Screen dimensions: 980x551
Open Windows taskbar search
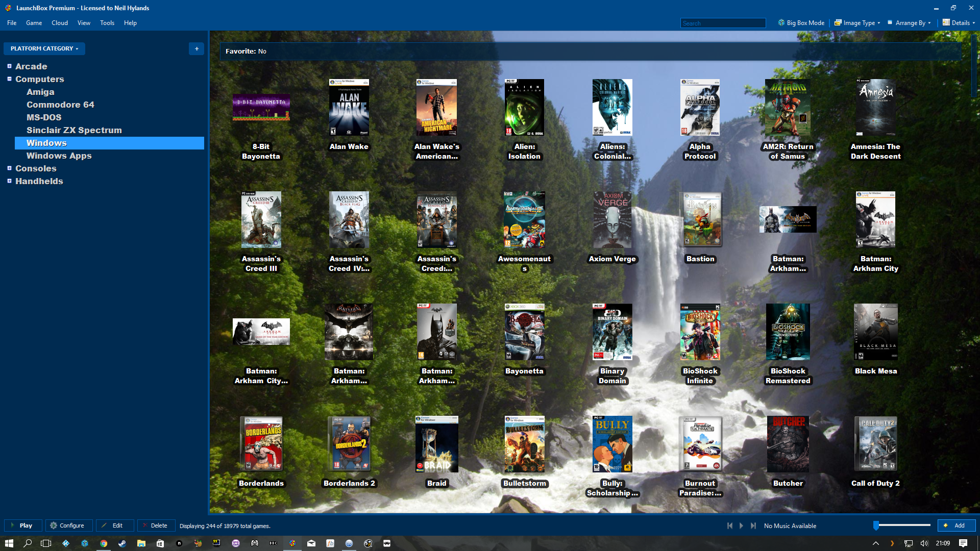28,543
